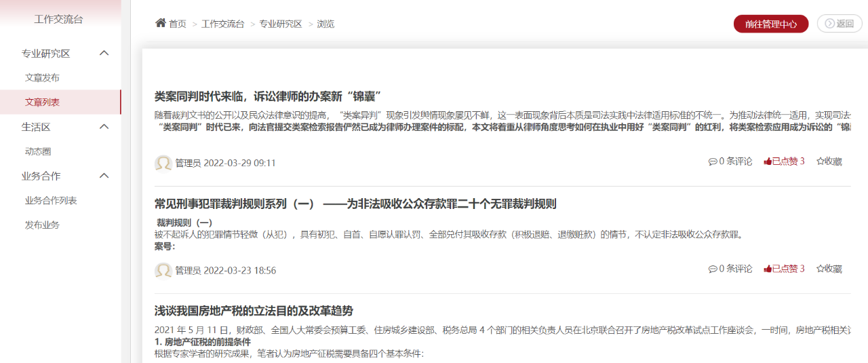Viewport: 868px width, 363px height.
Task: Go to 专业研究区 breadcrumb link
Action: (281, 24)
